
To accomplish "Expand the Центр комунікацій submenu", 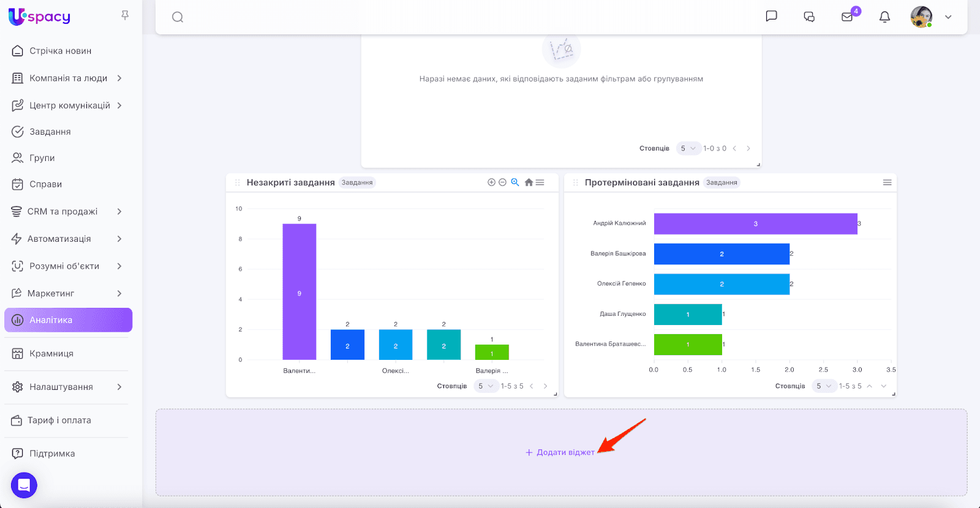I will 119,105.
